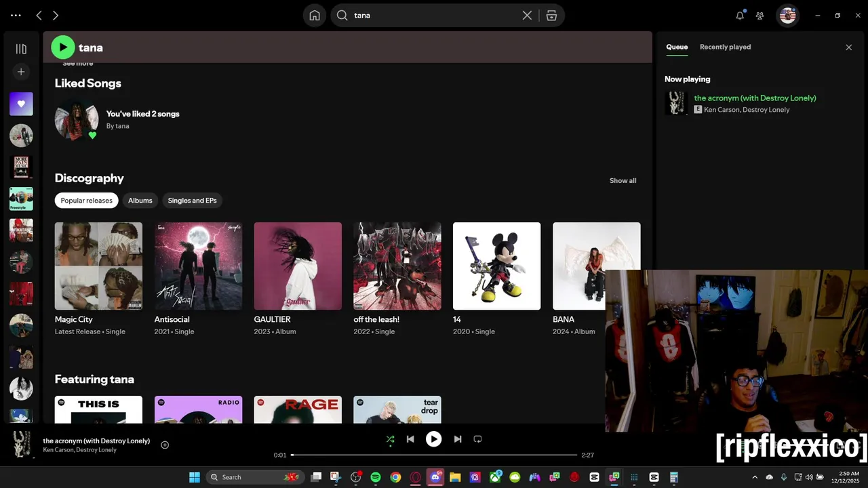Open the three-dots app menu
The image size is (868, 488).
pyautogui.click(x=16, y=16)
